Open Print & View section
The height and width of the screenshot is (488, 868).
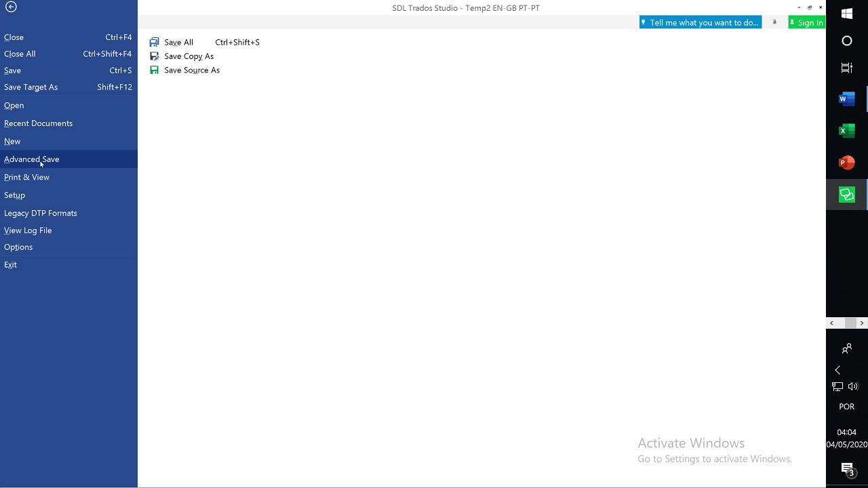click(68, 177)
